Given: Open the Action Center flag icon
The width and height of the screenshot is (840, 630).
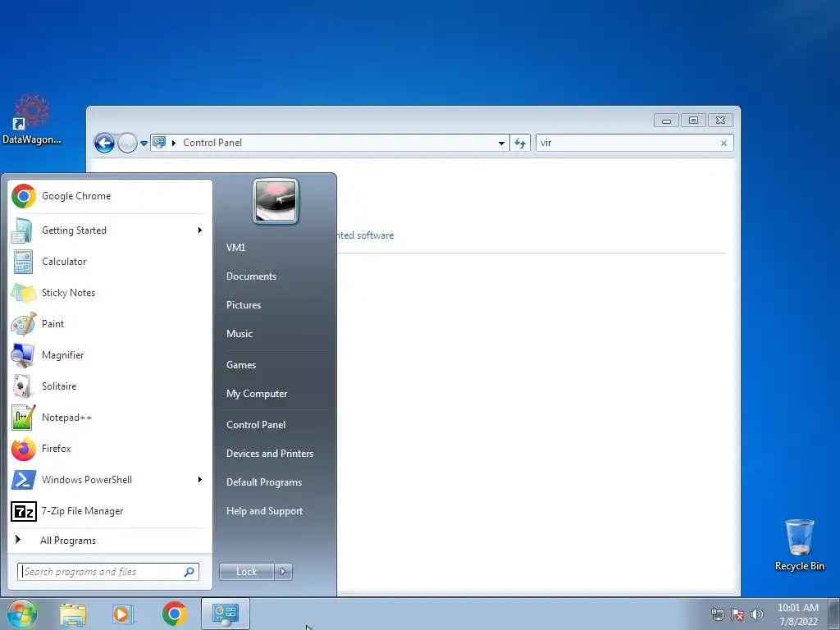Looking at the screenshot, I should (737, 614).
